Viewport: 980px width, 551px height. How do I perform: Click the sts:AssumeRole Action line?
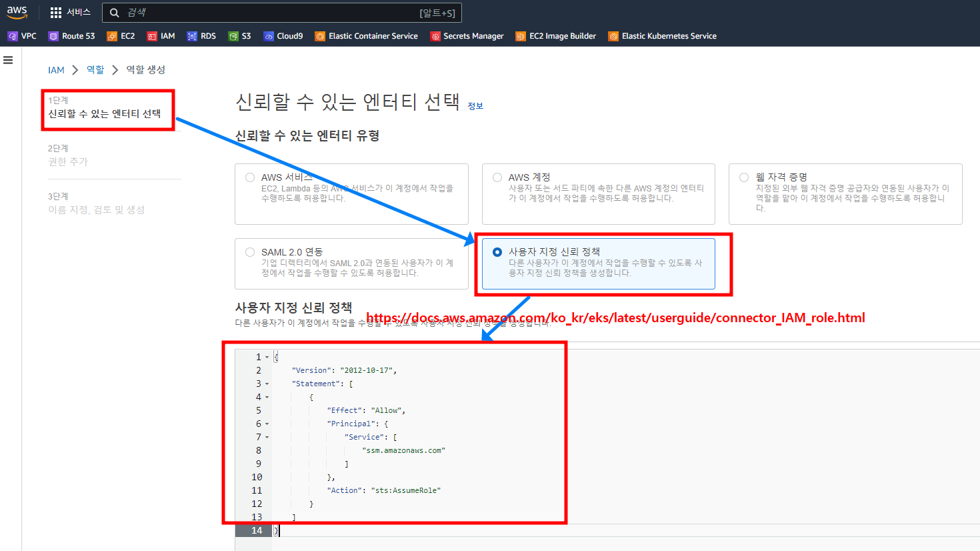(383, 490)
